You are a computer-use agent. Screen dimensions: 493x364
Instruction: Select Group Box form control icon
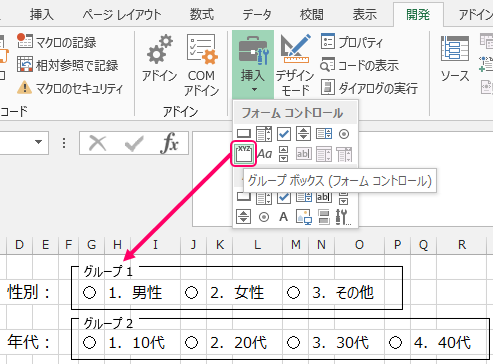tap(244, 154)
